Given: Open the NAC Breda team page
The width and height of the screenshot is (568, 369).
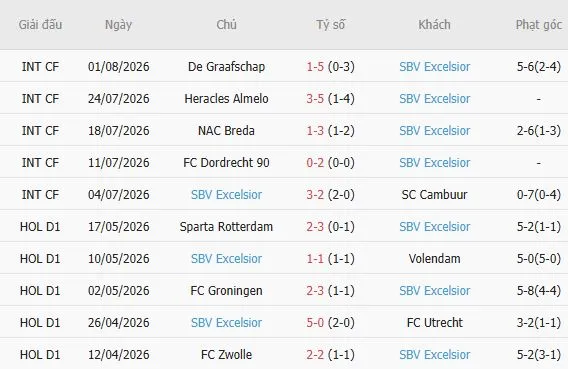Looking at the screenshot, I should 226,131.
